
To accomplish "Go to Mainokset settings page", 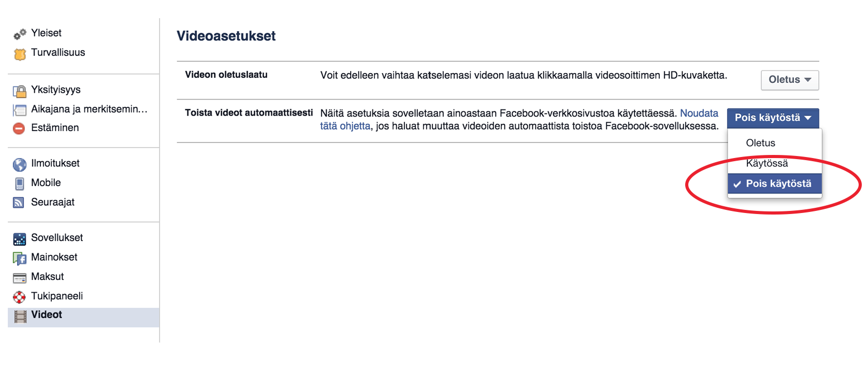I will click(x=54, y=257).
